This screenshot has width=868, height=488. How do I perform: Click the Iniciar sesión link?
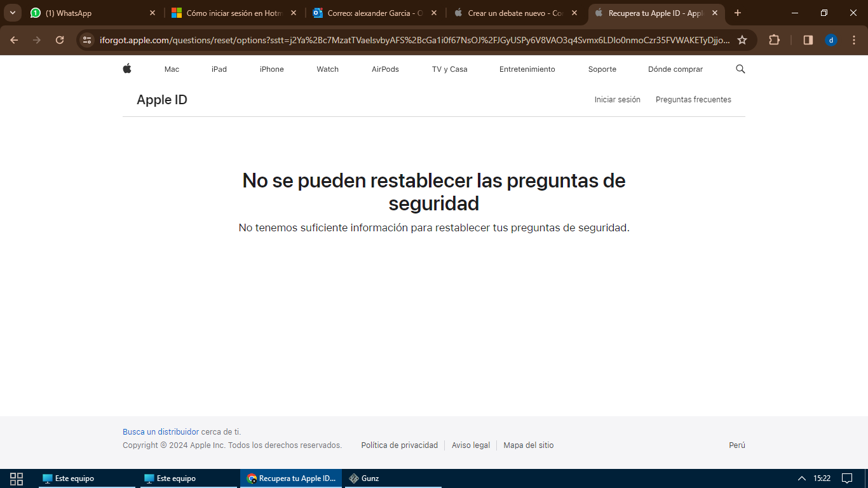[617, 100]
